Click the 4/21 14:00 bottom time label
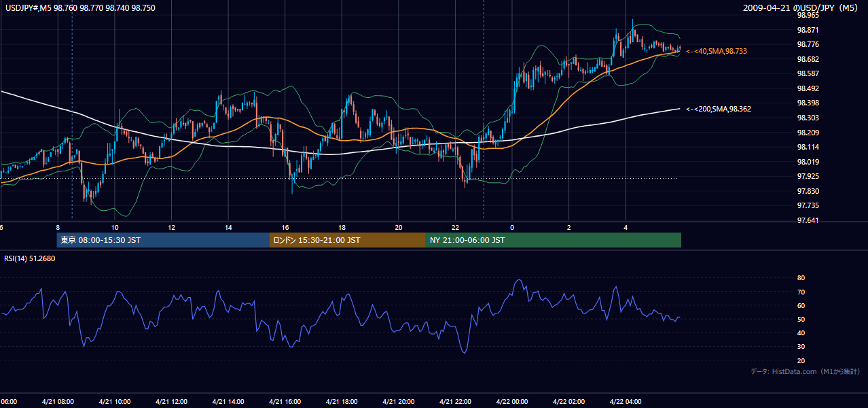 click(x=228, y=402)
